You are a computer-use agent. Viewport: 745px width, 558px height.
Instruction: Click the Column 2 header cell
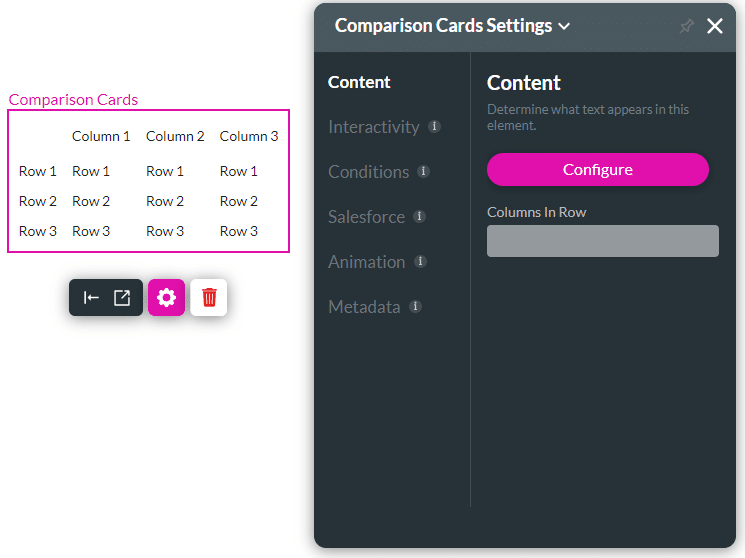pos(175,136)
